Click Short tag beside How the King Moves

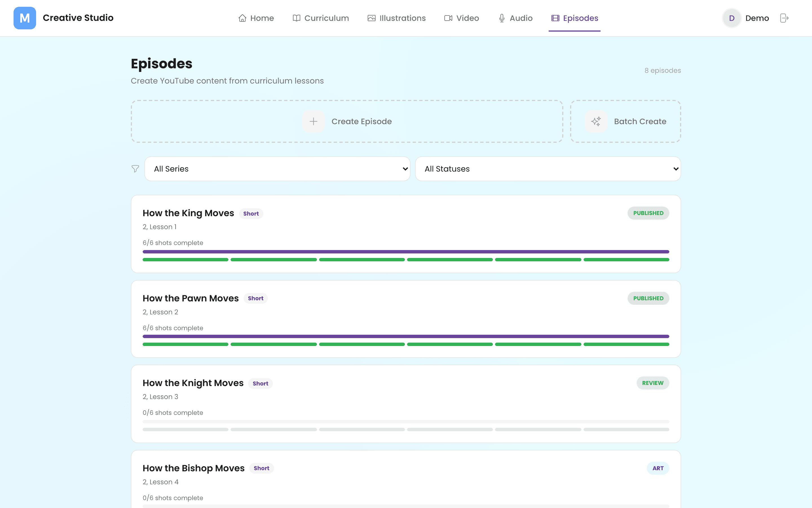[x=251, y=214]
